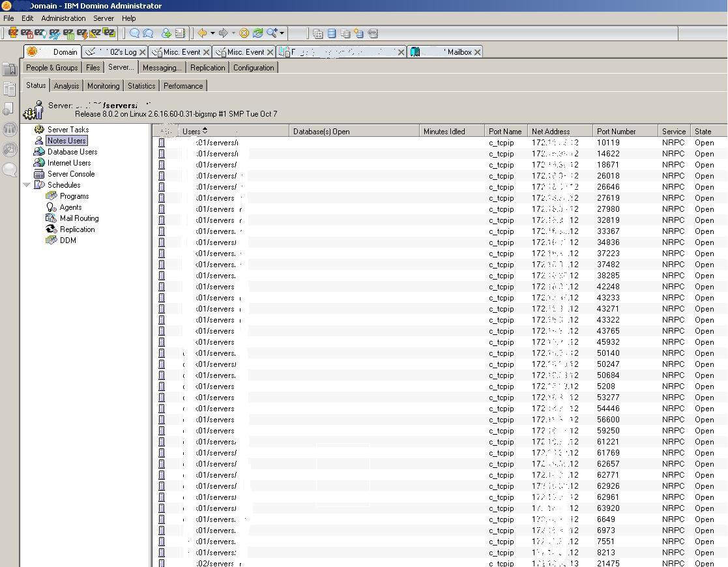The height and width of the screenshot is (567, 728).
Task: Click the EZ icon with red padlock
Action: [x=27, y=33]
